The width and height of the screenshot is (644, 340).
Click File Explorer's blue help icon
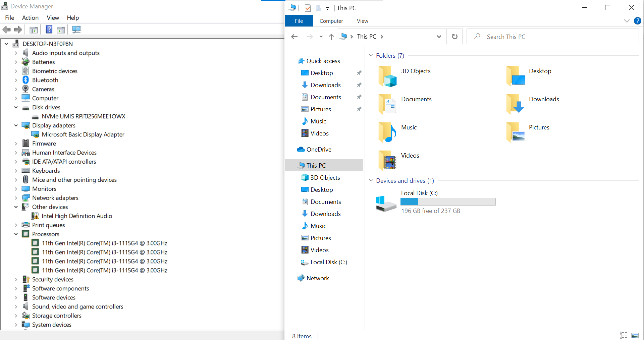tap(637, 21)
